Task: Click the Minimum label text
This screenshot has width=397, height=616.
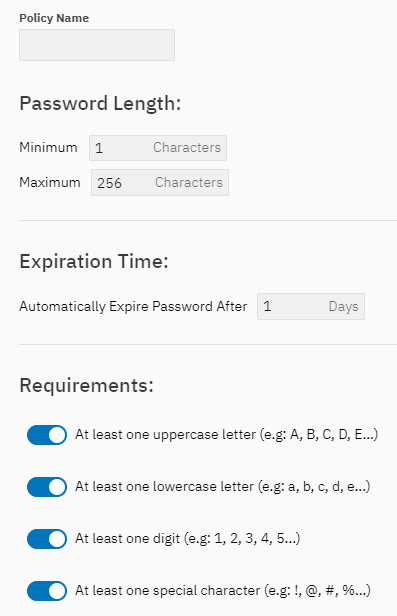Action: click(48, 148)
